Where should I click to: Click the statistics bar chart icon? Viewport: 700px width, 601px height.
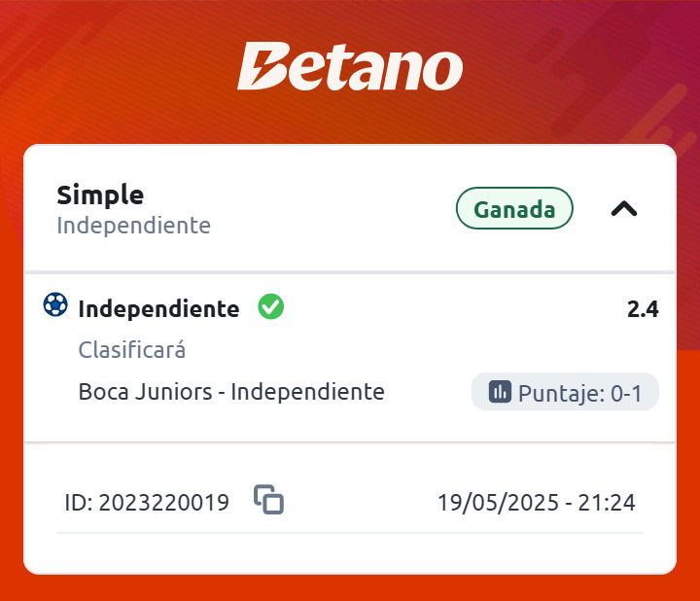point(500,392)
